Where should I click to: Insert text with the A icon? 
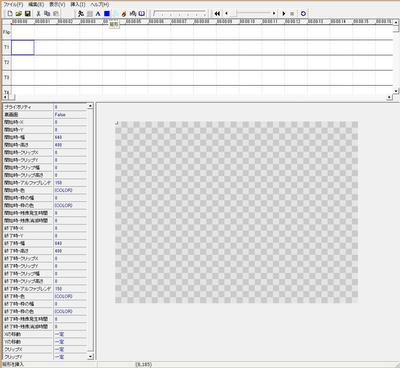[98, 14]
